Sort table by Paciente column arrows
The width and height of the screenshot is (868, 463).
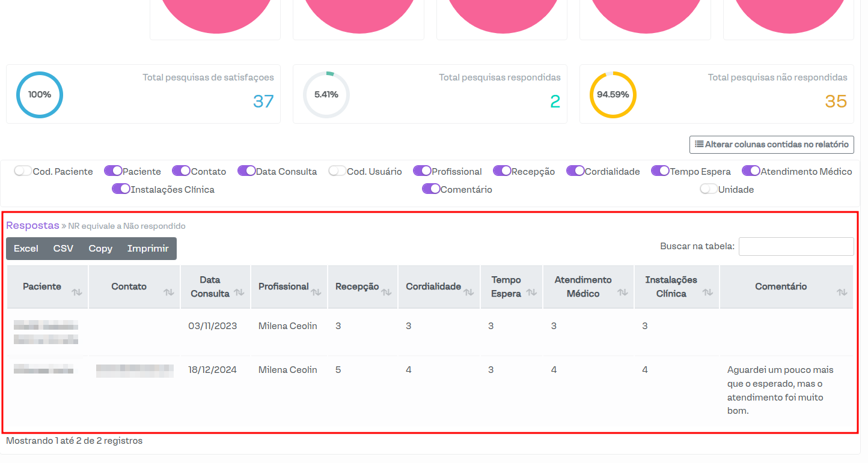tap(77, 292)
